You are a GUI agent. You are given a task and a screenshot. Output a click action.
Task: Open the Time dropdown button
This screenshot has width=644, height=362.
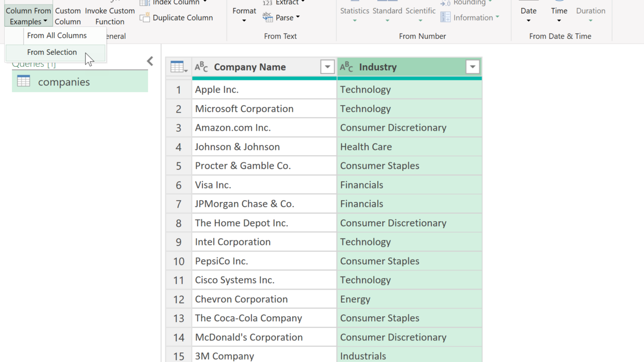tap(559, 15)
